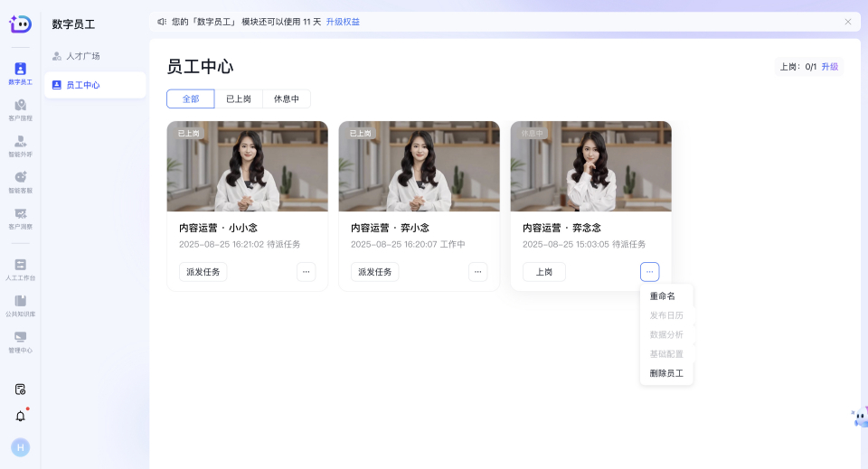Open 管理中心 in the sidebar
Image resolution: width=868 pixels, height=469 pixels.
[x=20, y=342]
